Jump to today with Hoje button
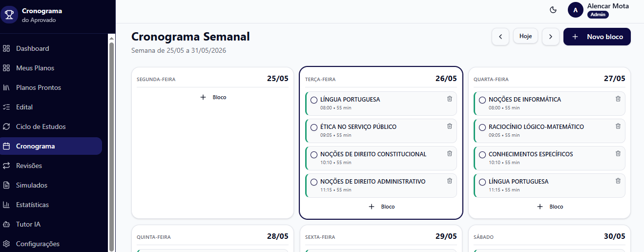 coord(525,36)
